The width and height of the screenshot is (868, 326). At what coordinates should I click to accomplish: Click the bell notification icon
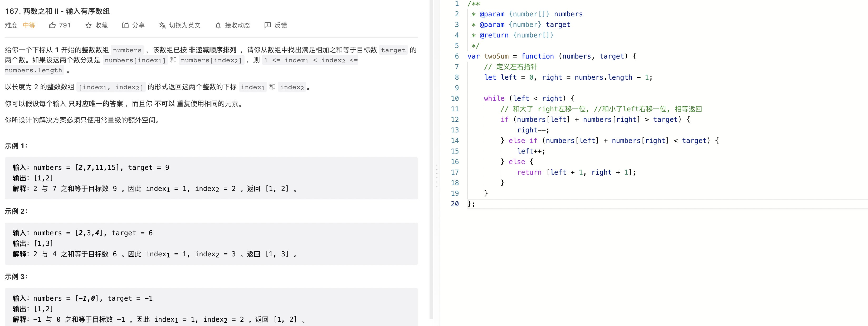218,25
